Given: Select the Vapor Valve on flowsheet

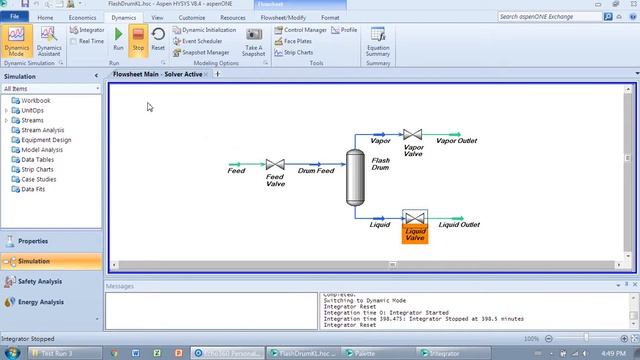Looking at the screenshot, I should (412, 134).
